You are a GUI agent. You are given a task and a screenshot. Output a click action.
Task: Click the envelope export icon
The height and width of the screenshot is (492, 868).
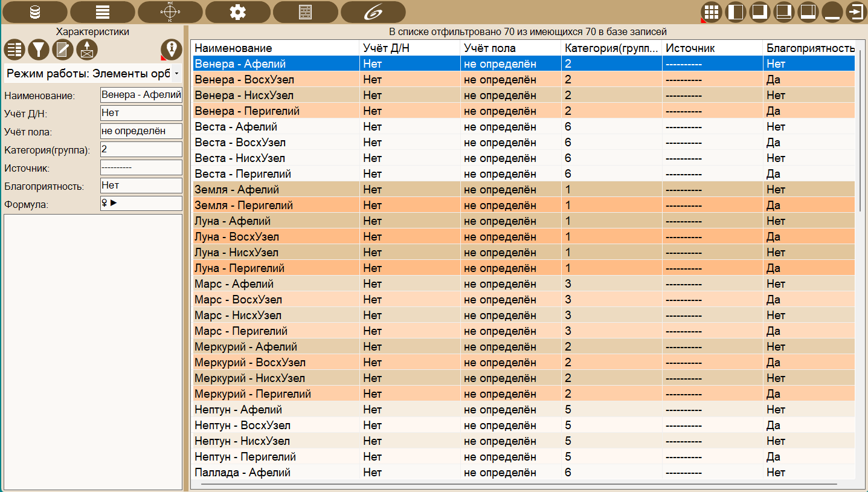click(x=86, y=50)
